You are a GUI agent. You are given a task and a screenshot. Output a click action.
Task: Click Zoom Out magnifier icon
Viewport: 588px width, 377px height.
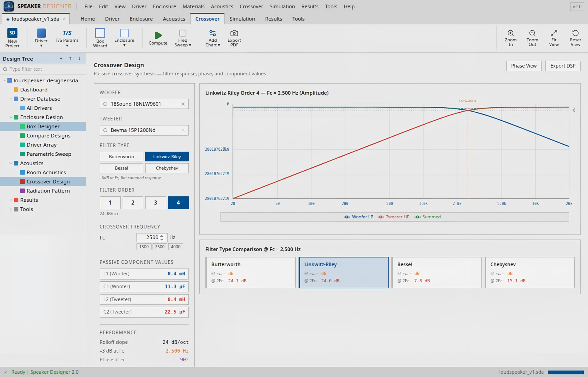532,33
